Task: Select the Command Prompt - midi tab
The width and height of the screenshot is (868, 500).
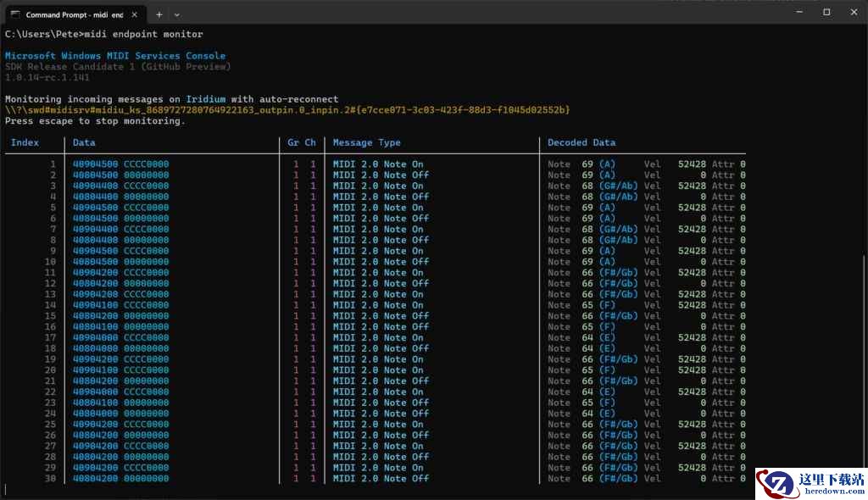Action: tap(74, 14)
